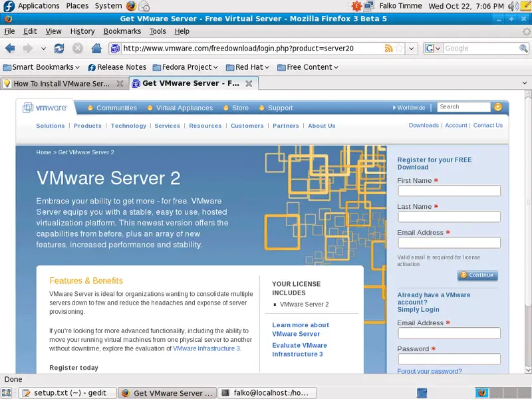Image resolution: width=532 pixels, height=399 pixels.
Task: Click the clock showing Wed Oct 22
Action: (466, 6)
